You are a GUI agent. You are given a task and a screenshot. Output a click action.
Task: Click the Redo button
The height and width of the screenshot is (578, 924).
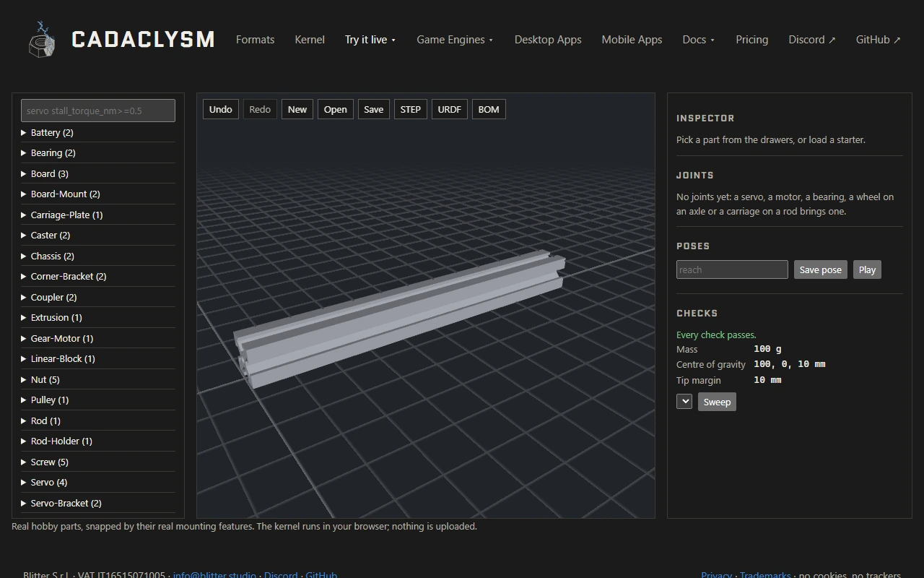tap(260, 110)
